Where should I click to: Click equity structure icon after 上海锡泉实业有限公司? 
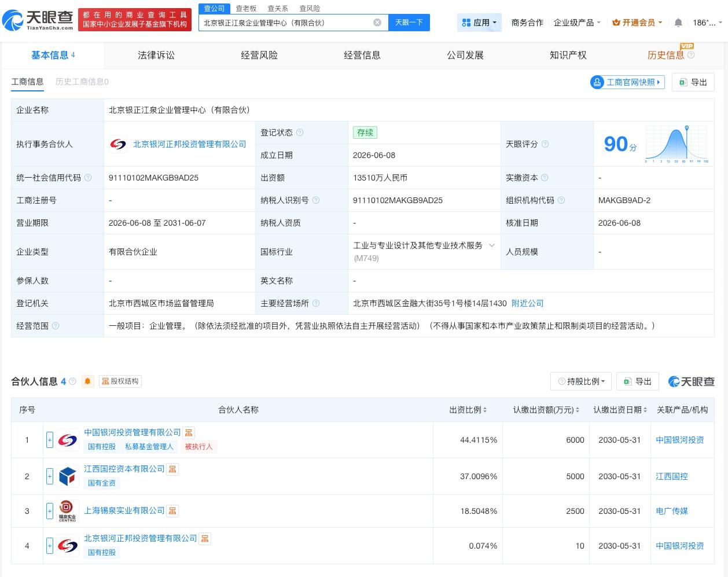(x=172, y=510)
